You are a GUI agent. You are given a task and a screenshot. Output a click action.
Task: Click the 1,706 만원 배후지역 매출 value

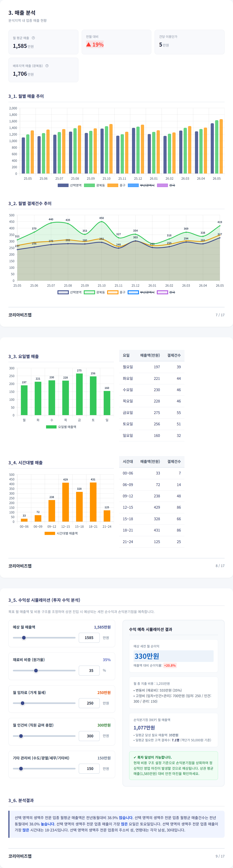tap(23, 74)
